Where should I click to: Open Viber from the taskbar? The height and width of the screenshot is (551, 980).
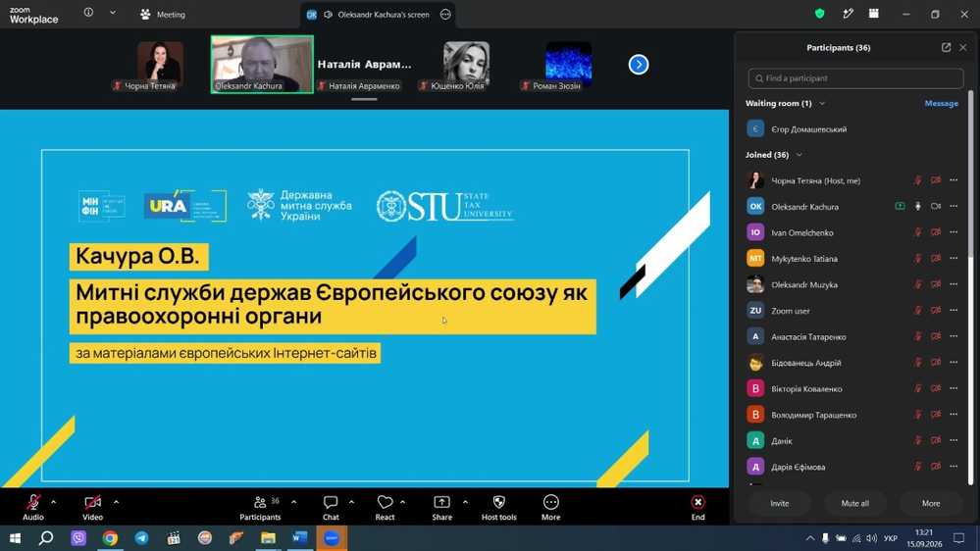click(x=78, y=538)
